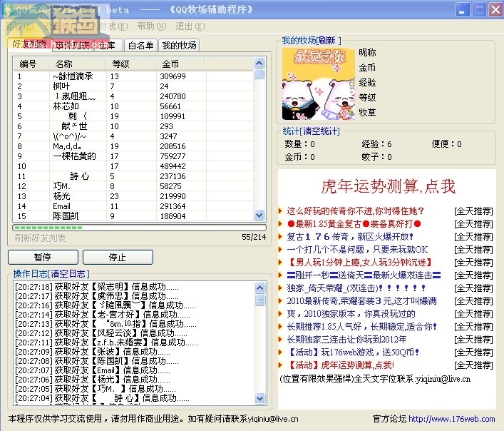Click the 暂停 button
Screen dimensions: 504x431
click(x=43, y=258)
